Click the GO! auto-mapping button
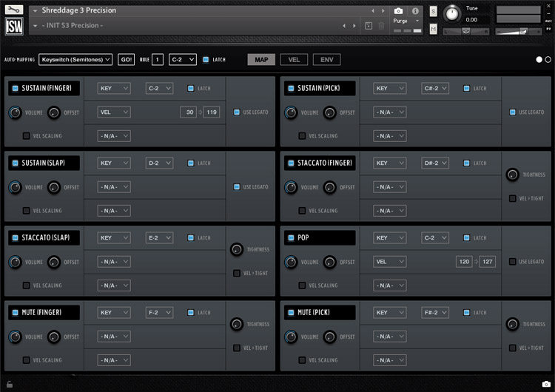555x392 pixels. point(126,59)
